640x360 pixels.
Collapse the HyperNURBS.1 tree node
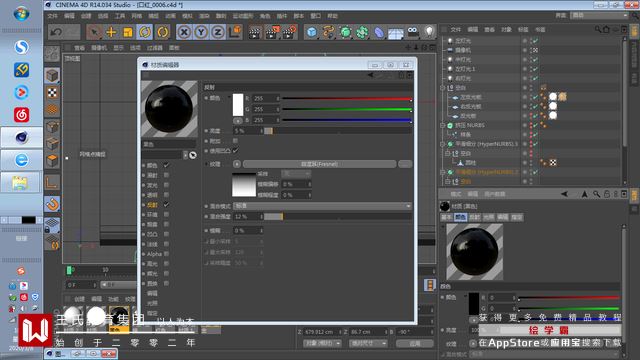(443, 144)
